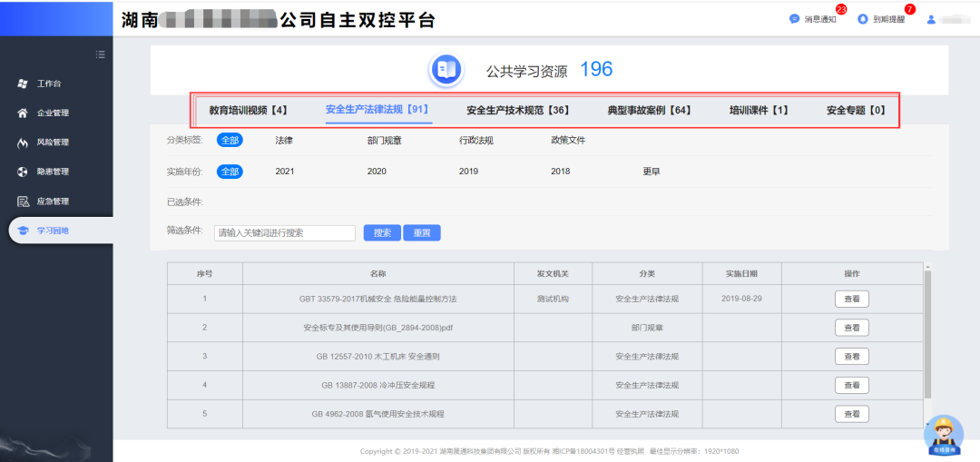Click 重置 to reset filters
This screenshot has width=980, height=462.
coord(421,232)
